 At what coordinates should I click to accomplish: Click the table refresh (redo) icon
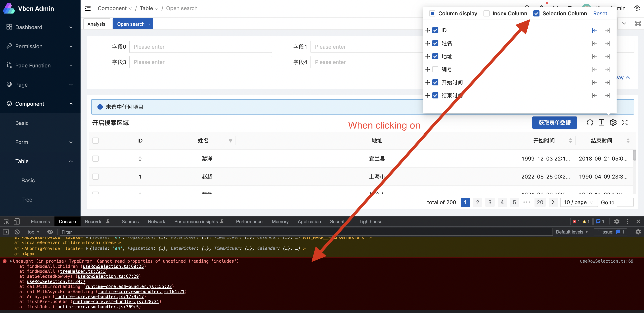pos(590,122)
